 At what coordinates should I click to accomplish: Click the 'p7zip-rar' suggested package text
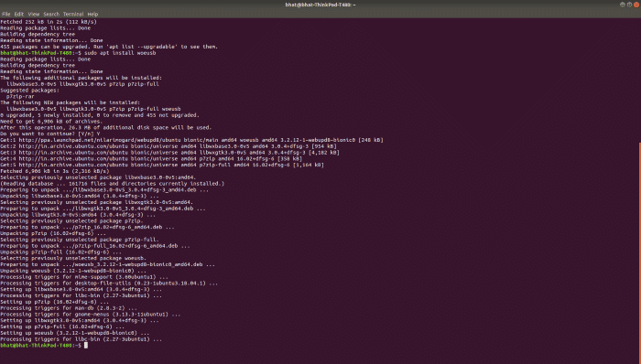pyautogui.click(x=20, y=96)
